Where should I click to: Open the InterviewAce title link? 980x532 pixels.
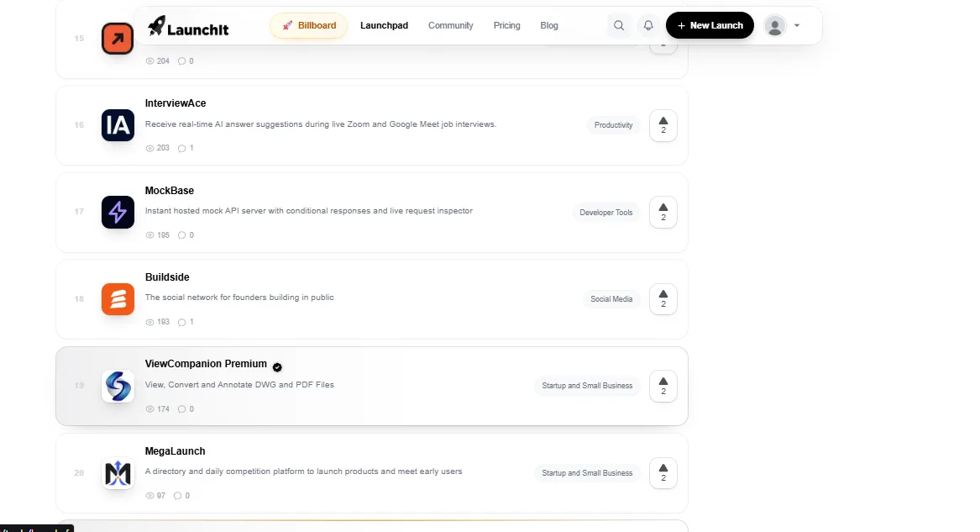(x=176, y=103)
